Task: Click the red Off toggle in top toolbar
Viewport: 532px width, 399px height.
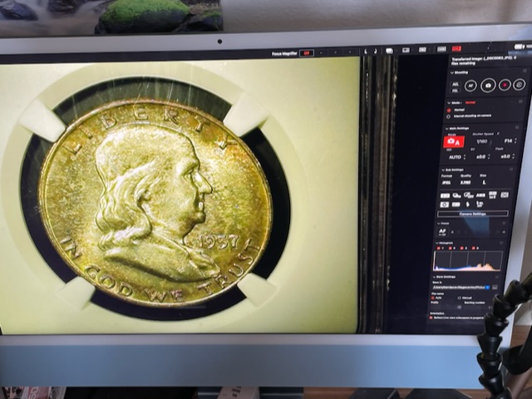Action: point(456,49)
